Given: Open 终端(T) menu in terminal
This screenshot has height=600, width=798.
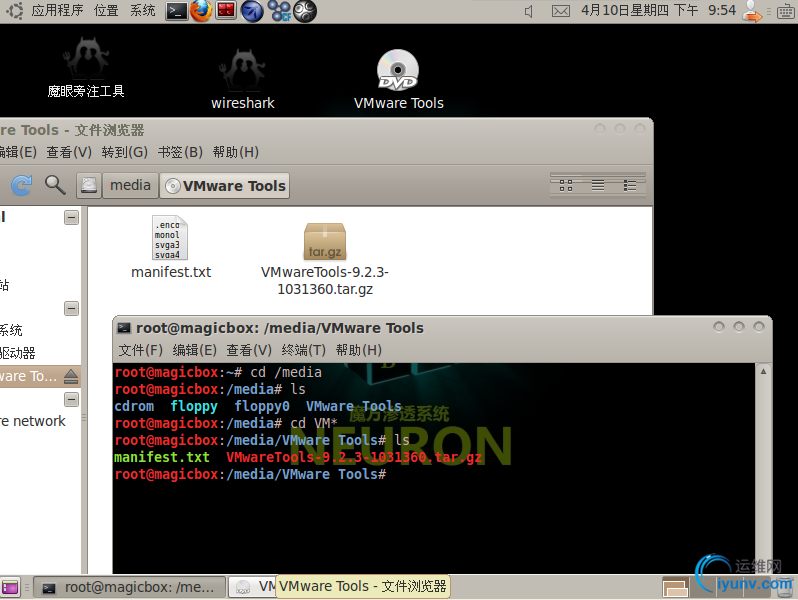Looking at the screenshot, I should pos(303,350).
